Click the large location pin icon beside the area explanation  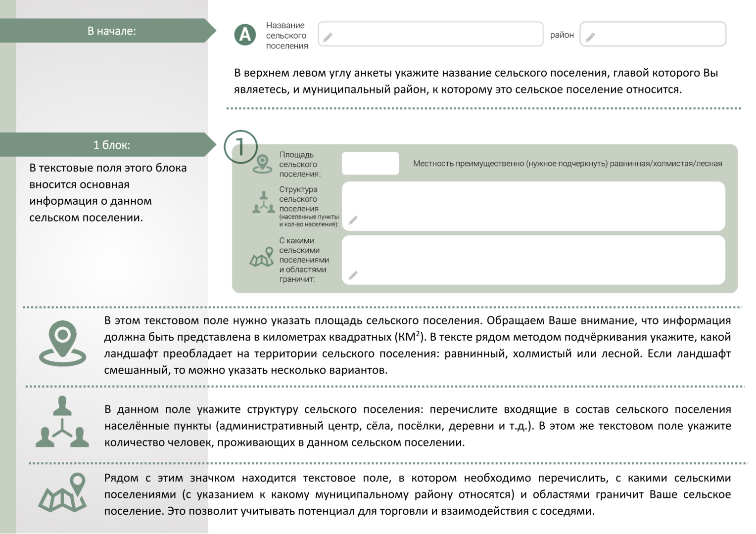click(x=62, y=343)
